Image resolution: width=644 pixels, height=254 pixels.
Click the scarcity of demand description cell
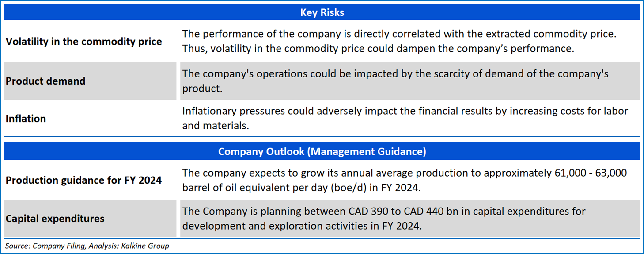point(395,81)
